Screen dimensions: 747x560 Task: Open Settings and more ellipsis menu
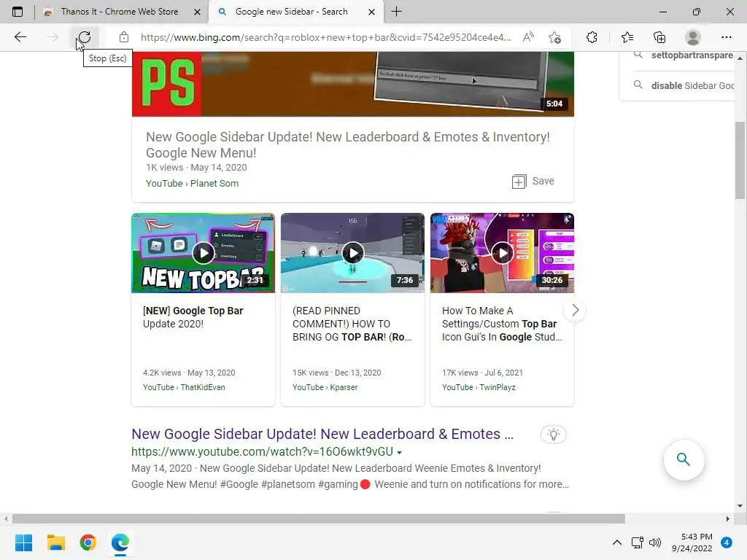[x=726, y=37]
